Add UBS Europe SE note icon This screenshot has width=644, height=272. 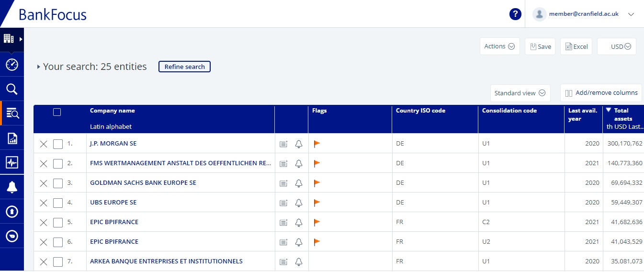click(283, 203)
